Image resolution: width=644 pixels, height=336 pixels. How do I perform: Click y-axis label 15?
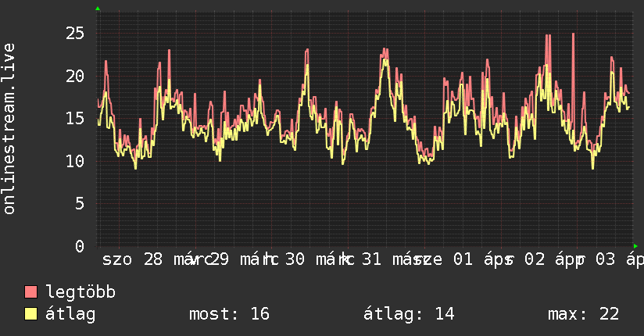[x=75, y=118]
